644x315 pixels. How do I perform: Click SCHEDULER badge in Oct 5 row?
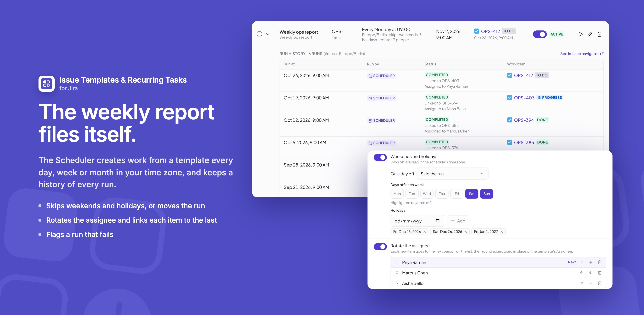381,143
